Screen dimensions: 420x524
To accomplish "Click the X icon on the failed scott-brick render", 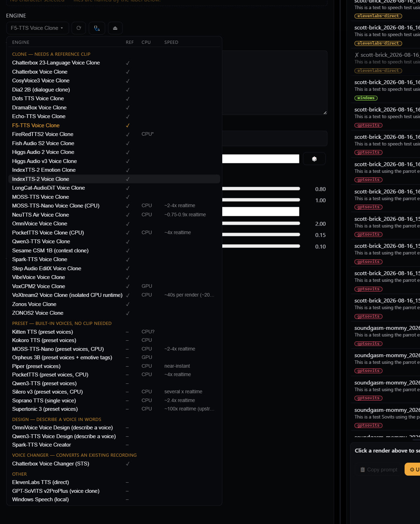I will 357,55.
